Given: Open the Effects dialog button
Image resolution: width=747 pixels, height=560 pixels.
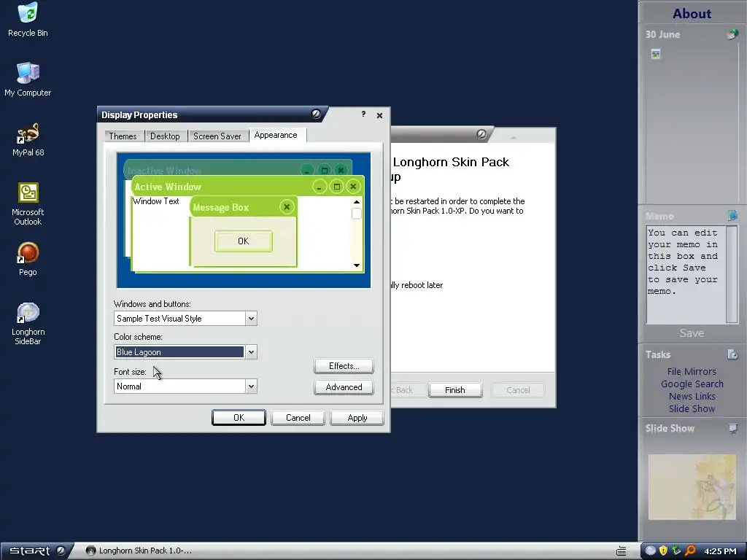Looking at the screenshot, I should 344,366.
